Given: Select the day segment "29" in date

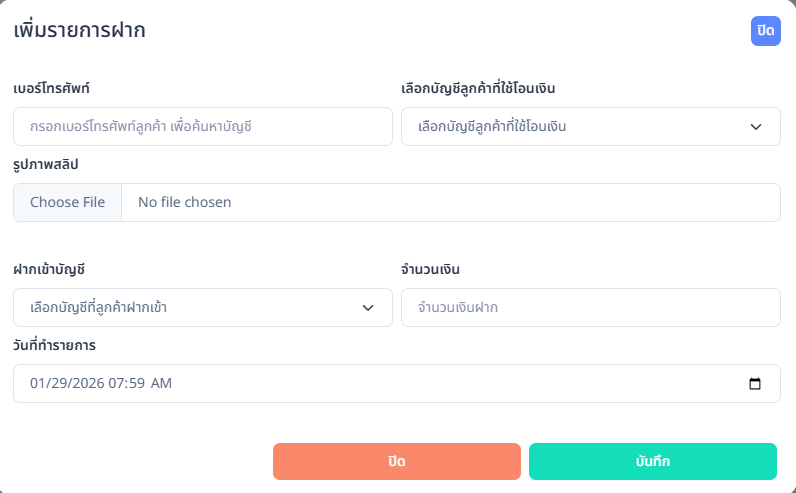Looking at the screenshot, I should (62, 384).
